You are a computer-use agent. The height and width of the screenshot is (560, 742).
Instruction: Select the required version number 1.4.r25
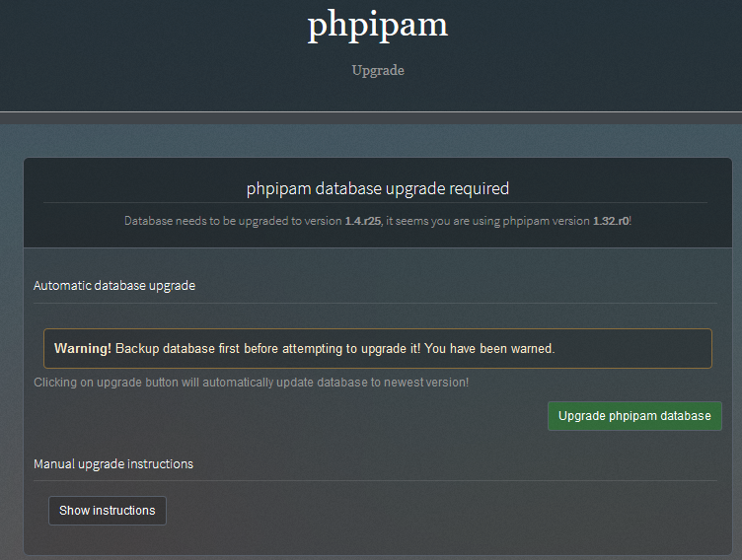pos(362,221)
